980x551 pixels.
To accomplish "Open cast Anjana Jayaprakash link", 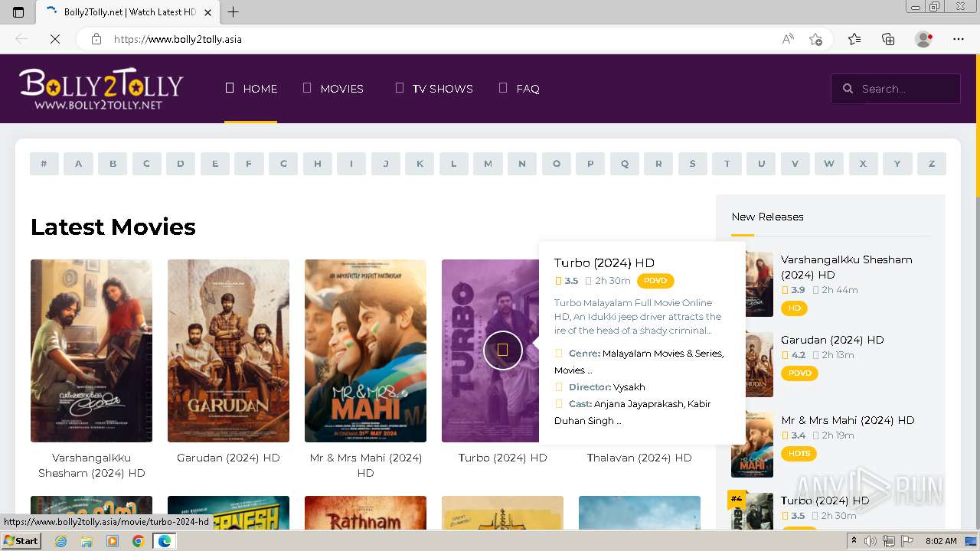I will point(639,404).
